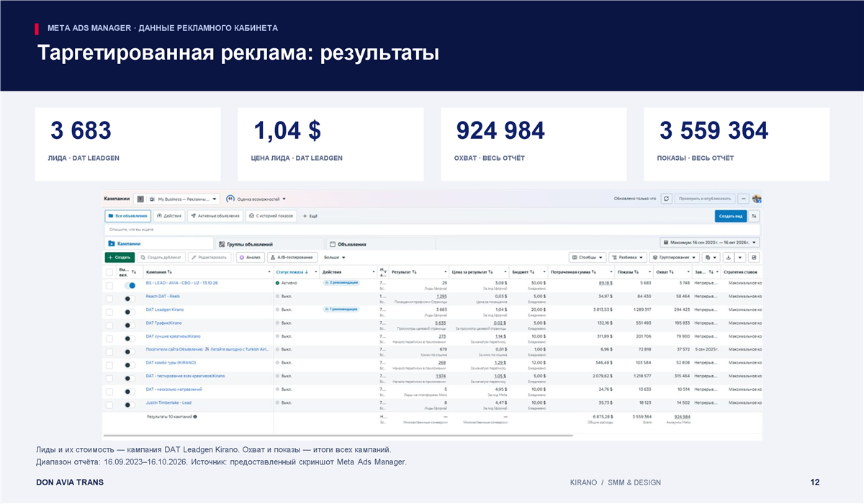Screen dimensions: 864x504
Task: Select the 'Кампании' tab
Action: pyautogui.click(x=158, y=244)
